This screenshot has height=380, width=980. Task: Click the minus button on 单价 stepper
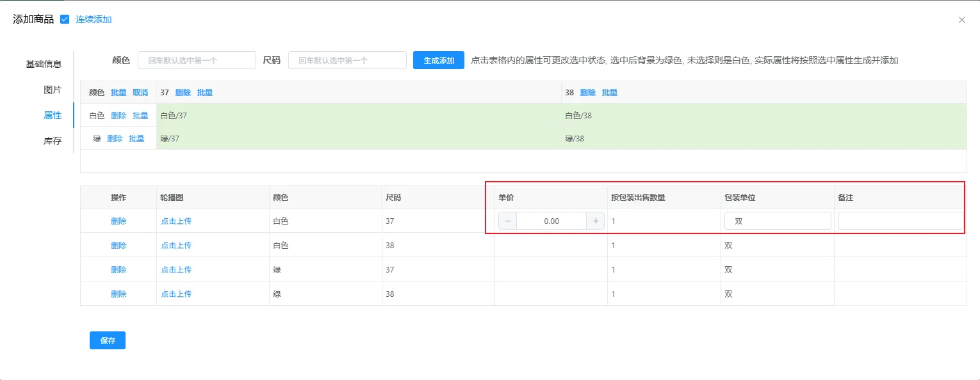pos(508,221)
